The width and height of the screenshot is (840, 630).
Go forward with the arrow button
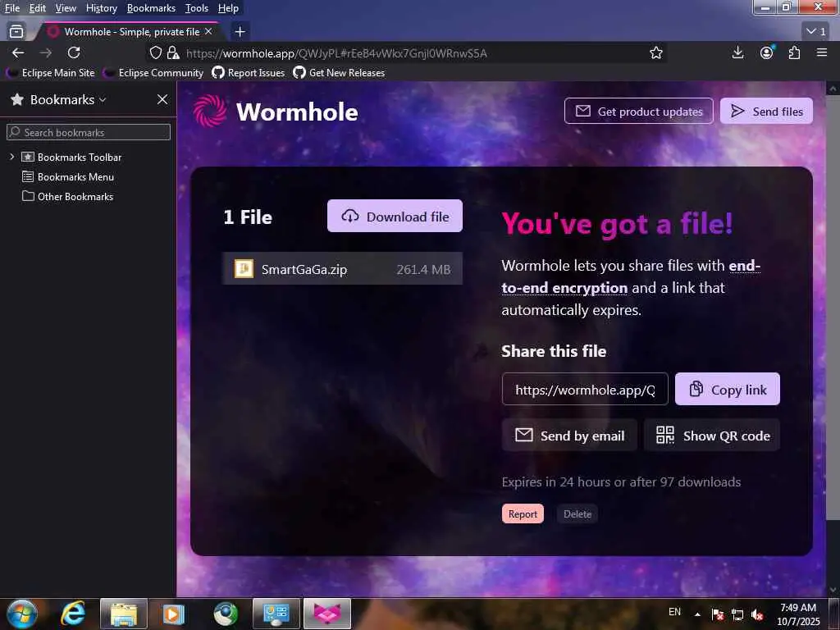46,52
